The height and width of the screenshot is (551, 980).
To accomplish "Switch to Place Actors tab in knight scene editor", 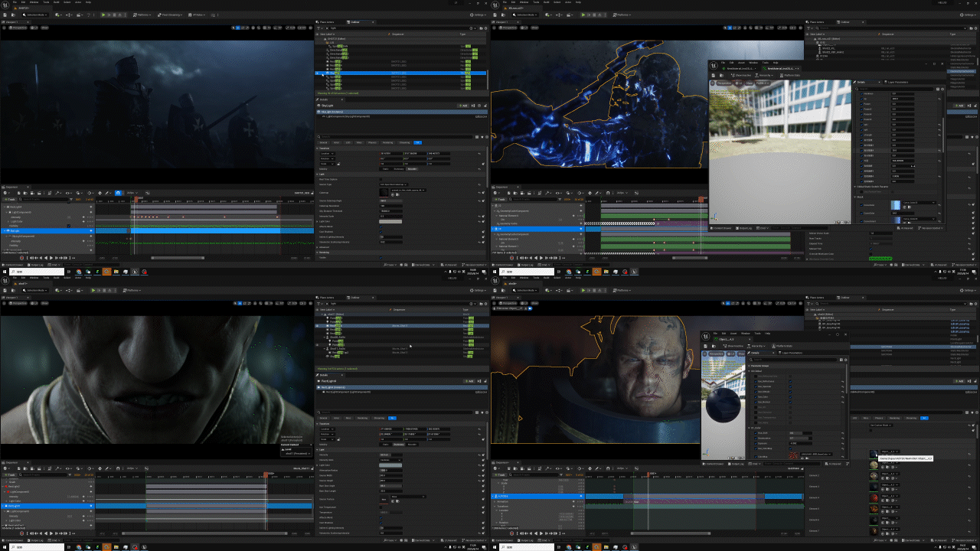I will 327,21.
